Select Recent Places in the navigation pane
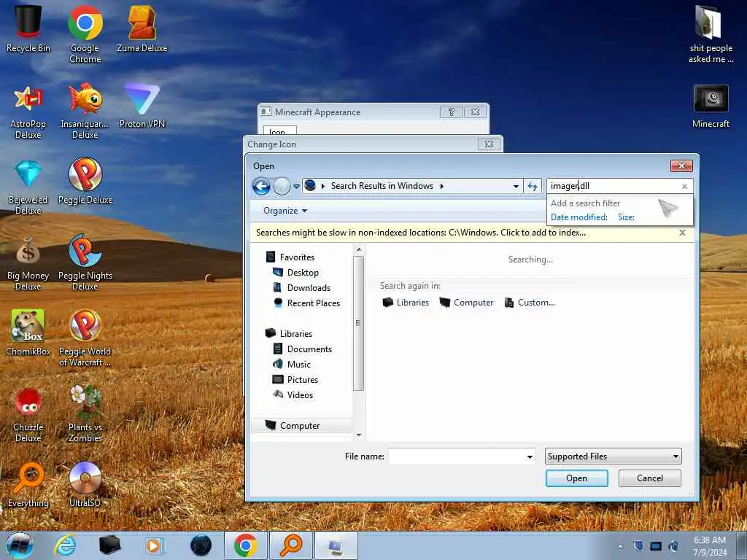 (x=307, y=303)
